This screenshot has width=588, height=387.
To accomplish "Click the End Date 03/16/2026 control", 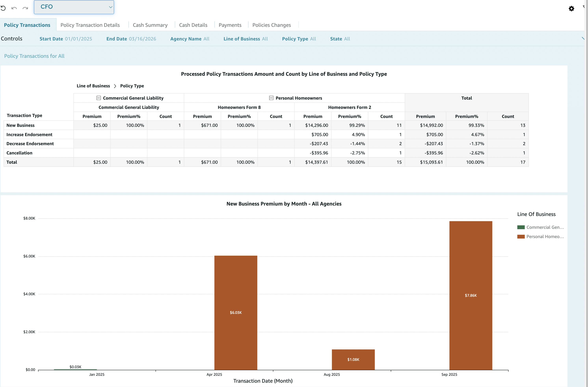I will 131,39.
